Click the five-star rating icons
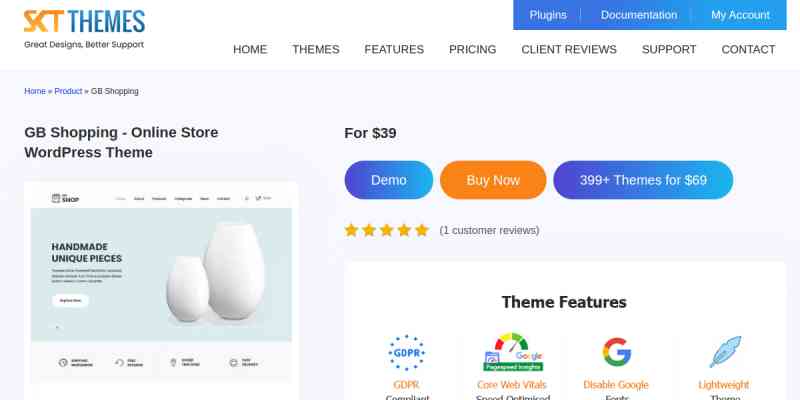 [x=387, y=231]
